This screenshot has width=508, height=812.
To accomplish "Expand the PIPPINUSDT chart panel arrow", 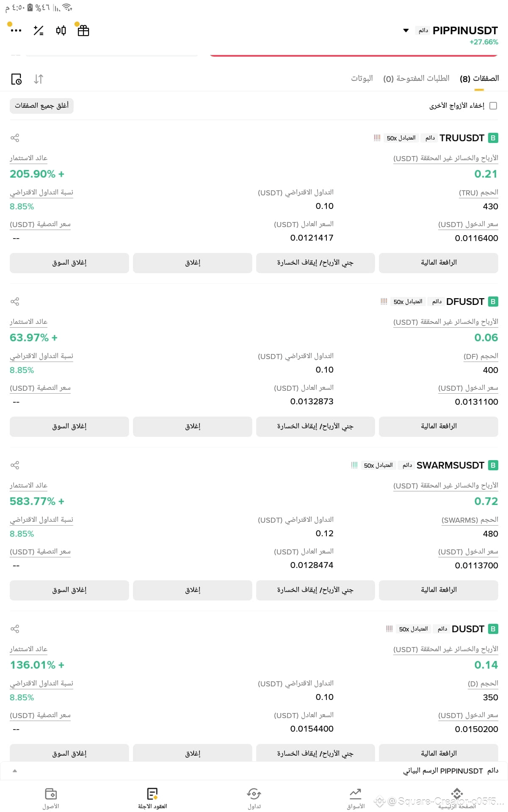I will coord(15,771).
